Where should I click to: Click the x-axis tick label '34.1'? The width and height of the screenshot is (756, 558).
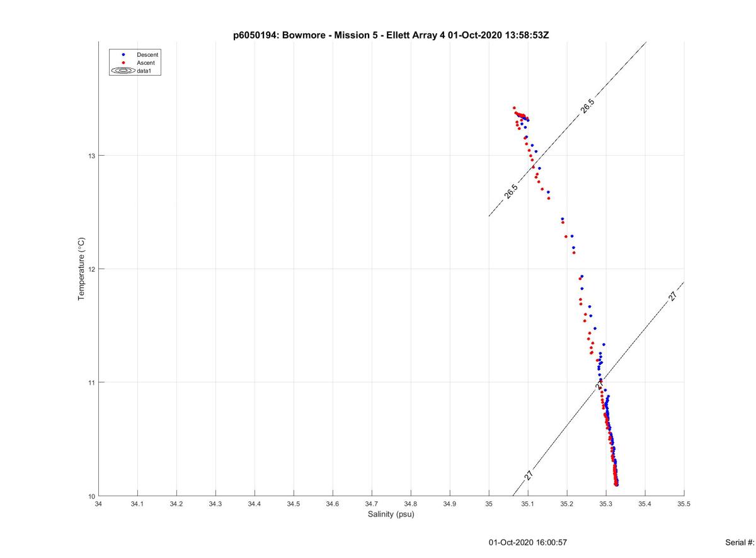[137, 504]
